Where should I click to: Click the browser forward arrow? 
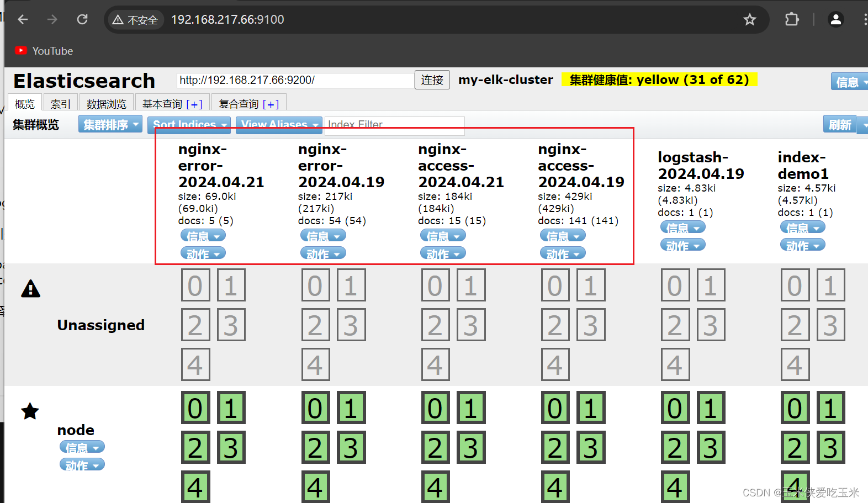(52, 20)
